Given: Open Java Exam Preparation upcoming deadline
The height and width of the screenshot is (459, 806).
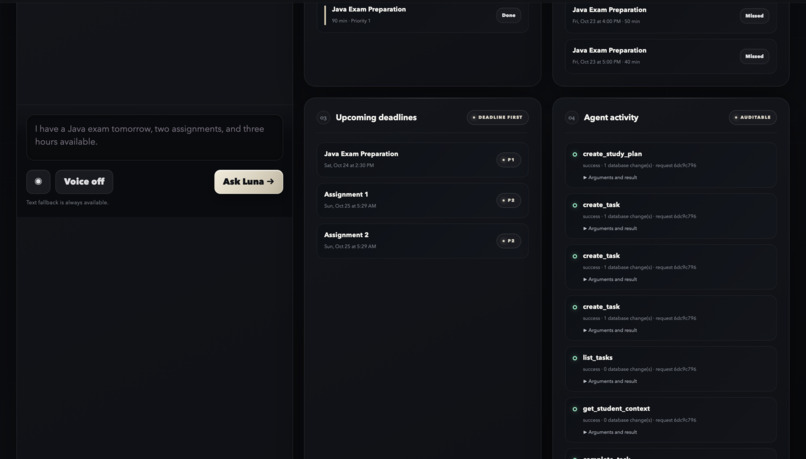Looking at the screenshot, I should coord(423,159).
